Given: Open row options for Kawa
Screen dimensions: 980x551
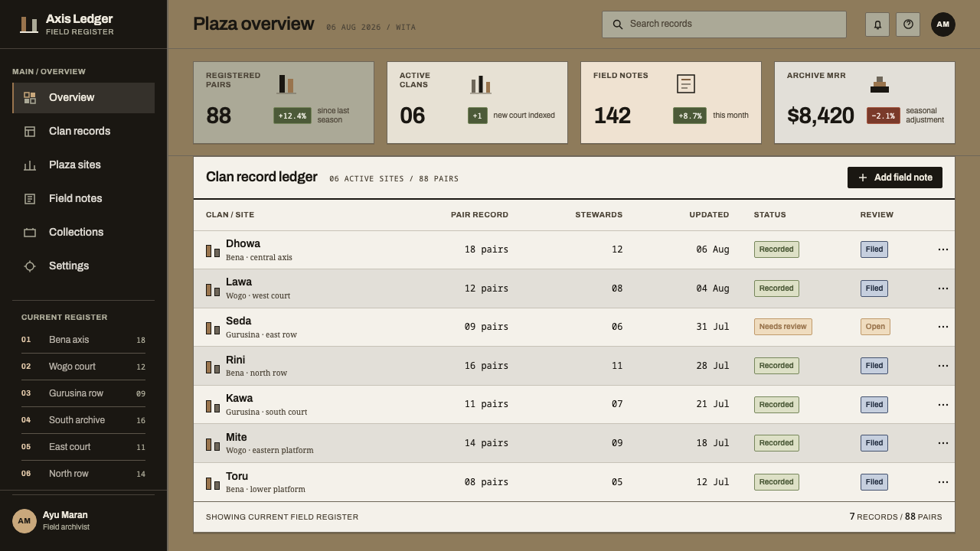Looking at the screenshot, I should (x=943, y=405).
